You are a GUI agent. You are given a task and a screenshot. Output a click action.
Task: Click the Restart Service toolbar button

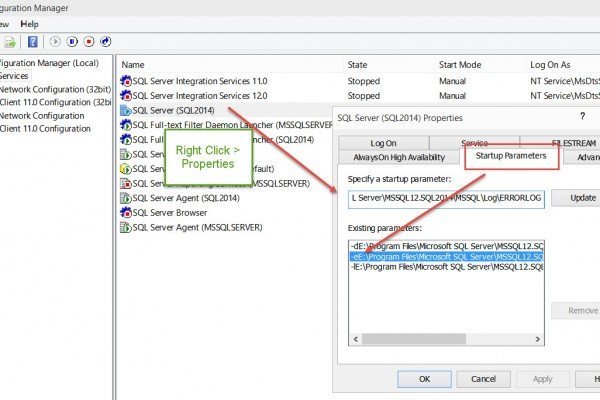[x=106, y=41]
